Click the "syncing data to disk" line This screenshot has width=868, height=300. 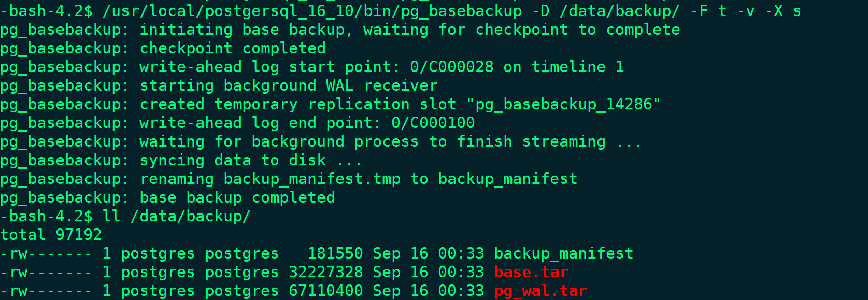(x=251, y=161)
